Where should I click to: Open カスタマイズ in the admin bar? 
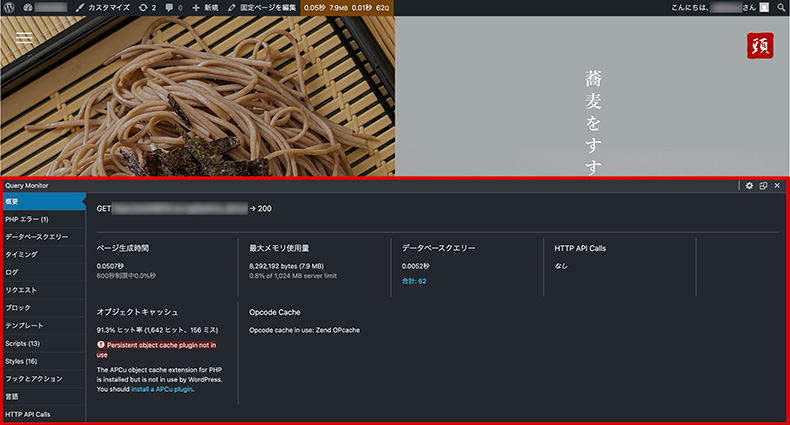[x=103, y=8]
